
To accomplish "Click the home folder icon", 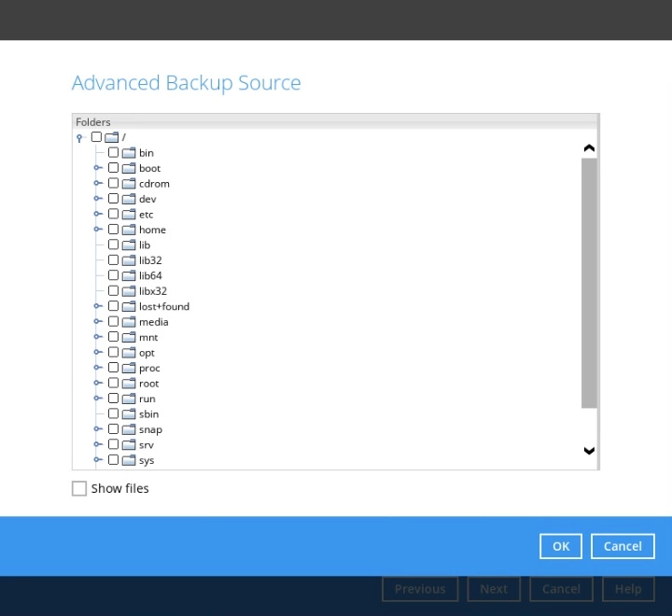I will [129, 230].
